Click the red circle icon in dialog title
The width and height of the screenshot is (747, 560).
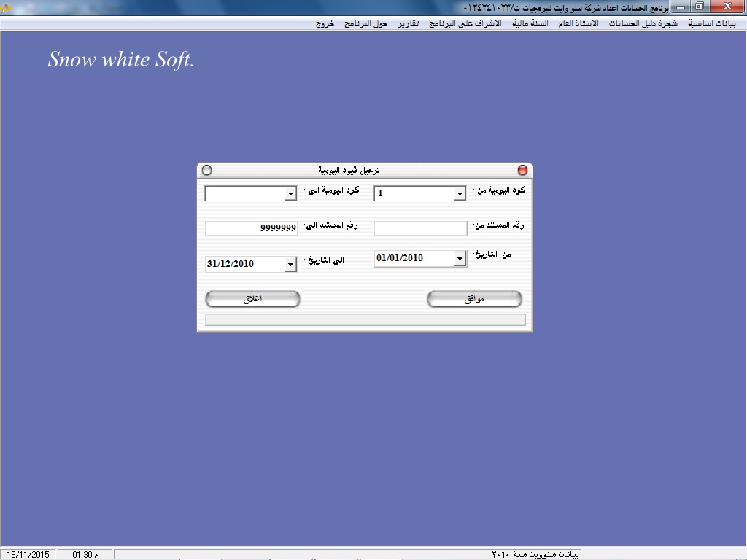pos(522,170)
